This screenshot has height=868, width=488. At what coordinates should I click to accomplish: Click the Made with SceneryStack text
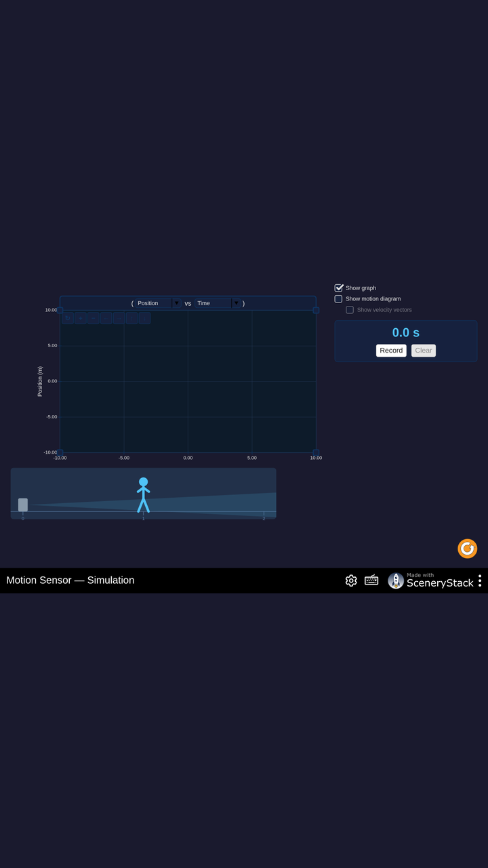(440, 580)
